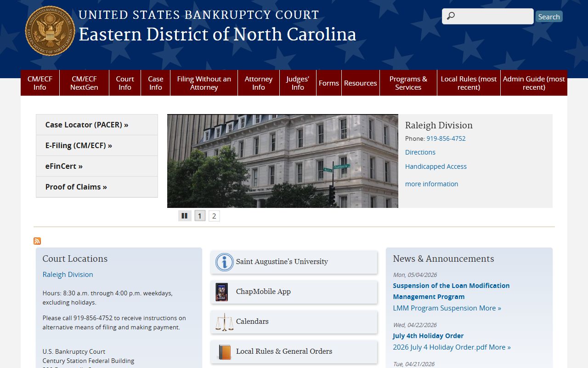Viewport: 588px width, 368px height.
Task: Open the Case Info menu
Action: click(x=156, y=83)
